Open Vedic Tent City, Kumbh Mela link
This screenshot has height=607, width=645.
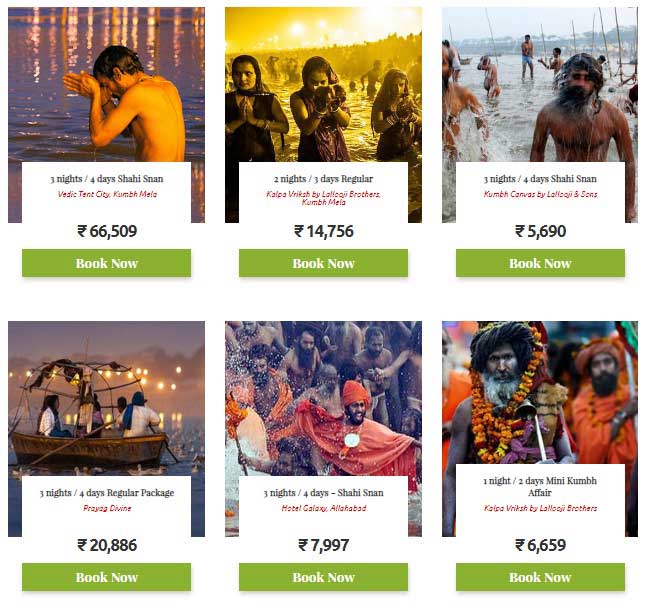107,194
